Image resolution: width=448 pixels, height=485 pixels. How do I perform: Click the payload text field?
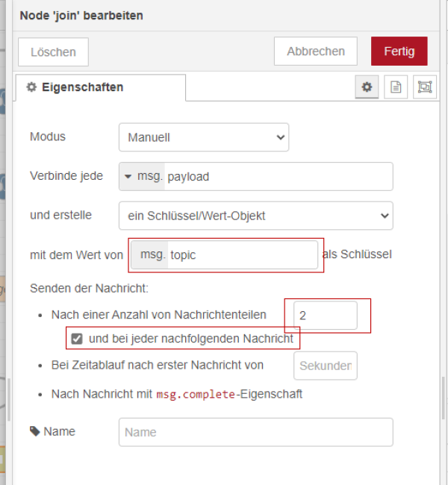pyautogui.click(x=276, y=177)
